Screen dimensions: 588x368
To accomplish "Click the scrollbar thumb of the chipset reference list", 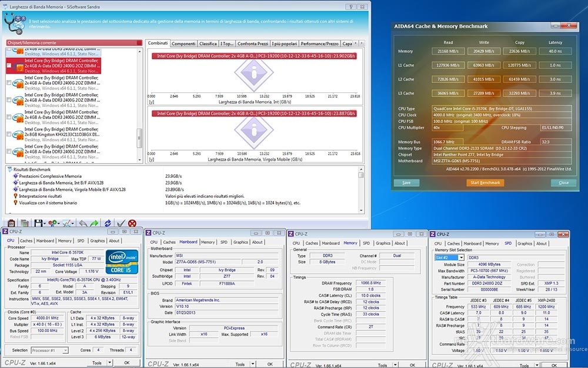I will pos(139,138).
